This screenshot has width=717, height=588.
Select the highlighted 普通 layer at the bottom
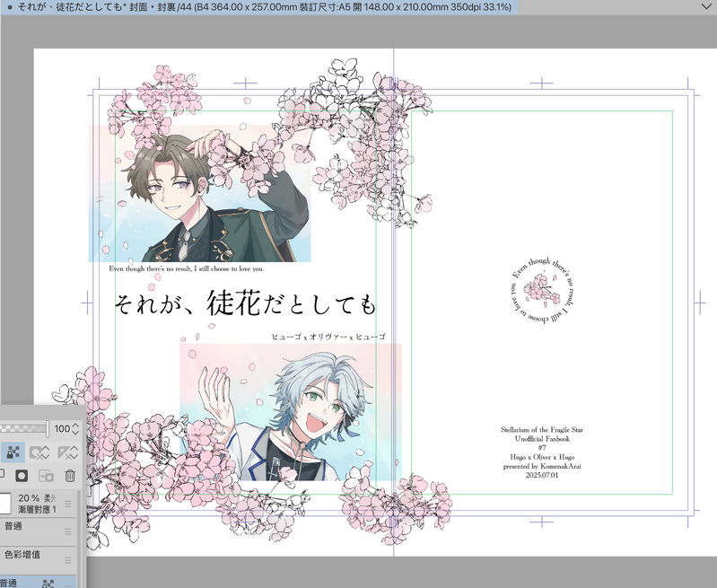pos(38,582)
